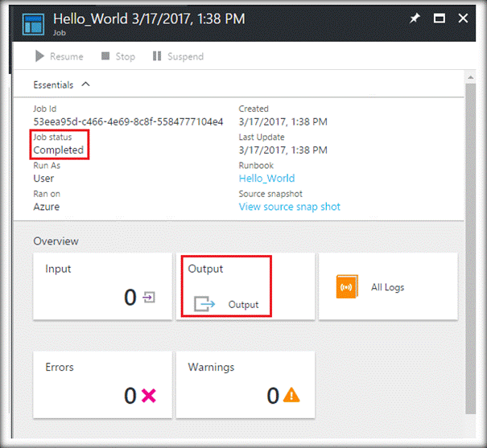
Task: Click the orange Warnings triangle icon
Action: click(x=291, y=395)
